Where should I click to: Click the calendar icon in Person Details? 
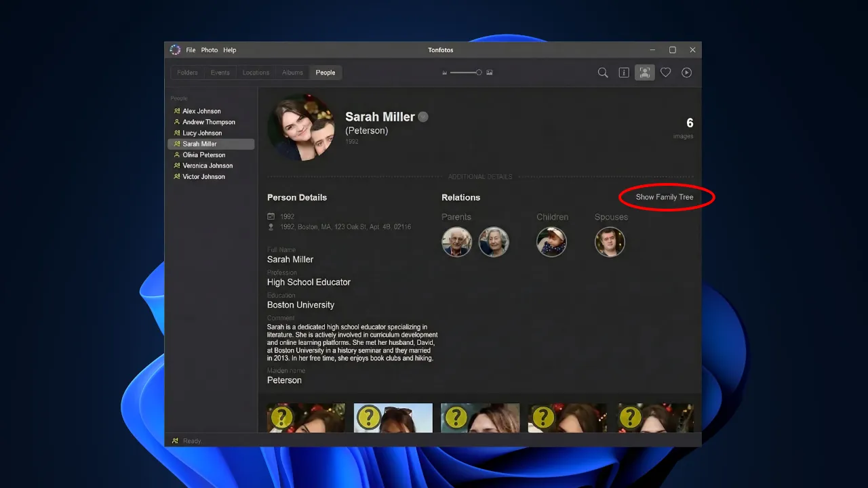click(271, 216)
